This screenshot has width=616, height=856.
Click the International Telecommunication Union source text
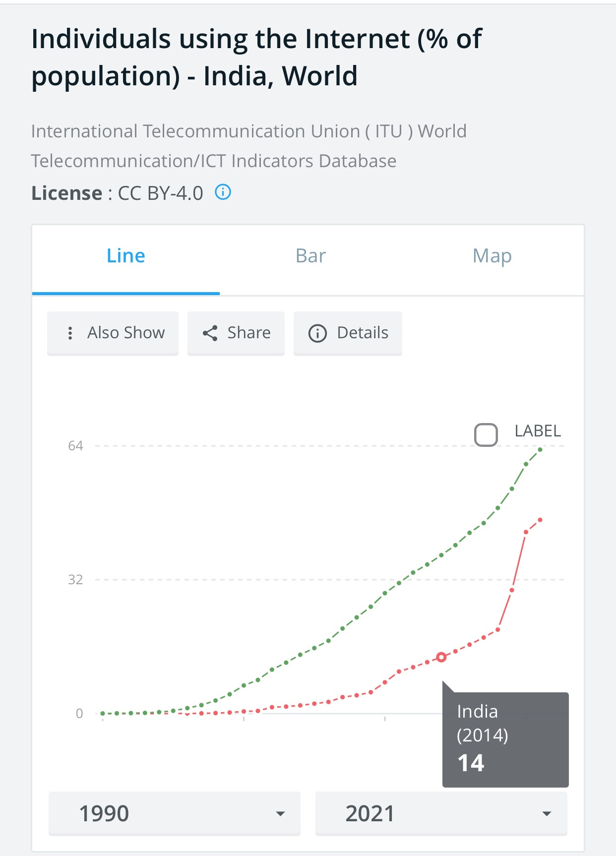(248, 146)
